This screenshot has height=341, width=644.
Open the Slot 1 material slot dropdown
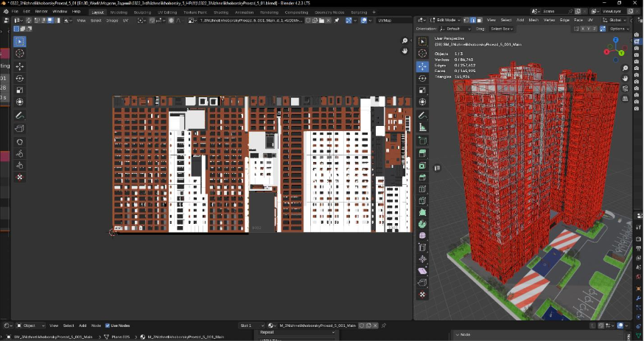(251, 326)
